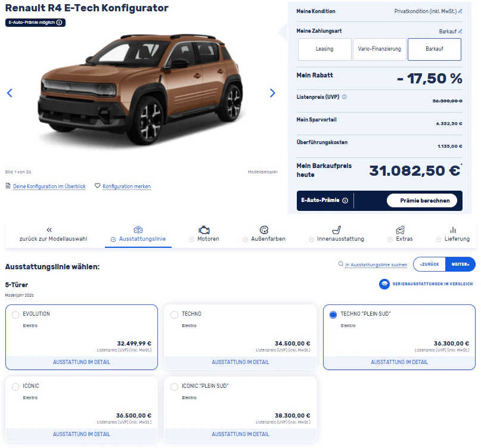Expand TECHNO Ausstattung im Detail
This screenshot has width=481, height=448.
(241, 362)
